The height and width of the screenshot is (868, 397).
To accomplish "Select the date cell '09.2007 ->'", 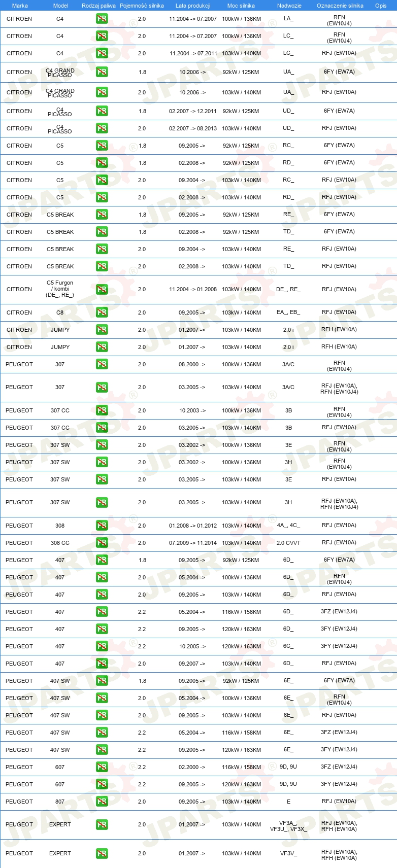I will pos(192,664).
